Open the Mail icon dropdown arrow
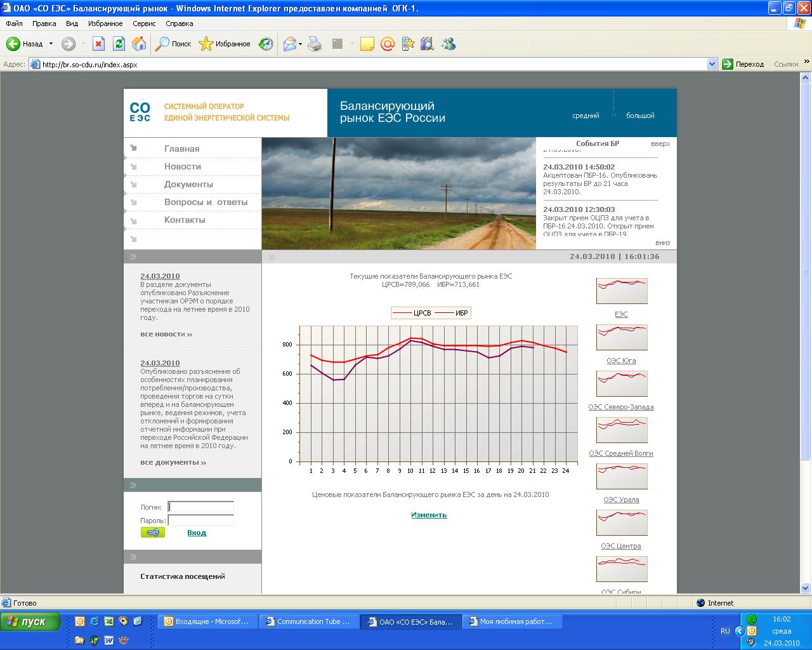This screenshot has width=812, height=650. pos(301,44)
